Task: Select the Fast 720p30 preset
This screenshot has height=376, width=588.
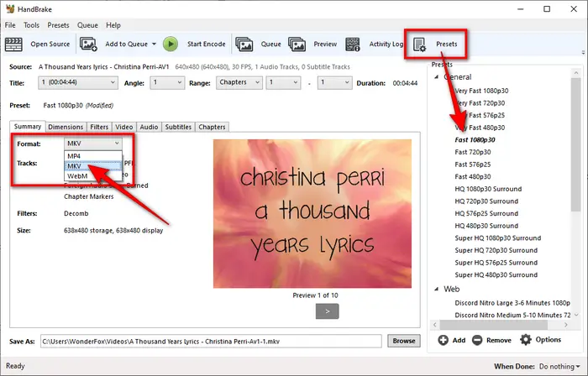Action: 472,152
